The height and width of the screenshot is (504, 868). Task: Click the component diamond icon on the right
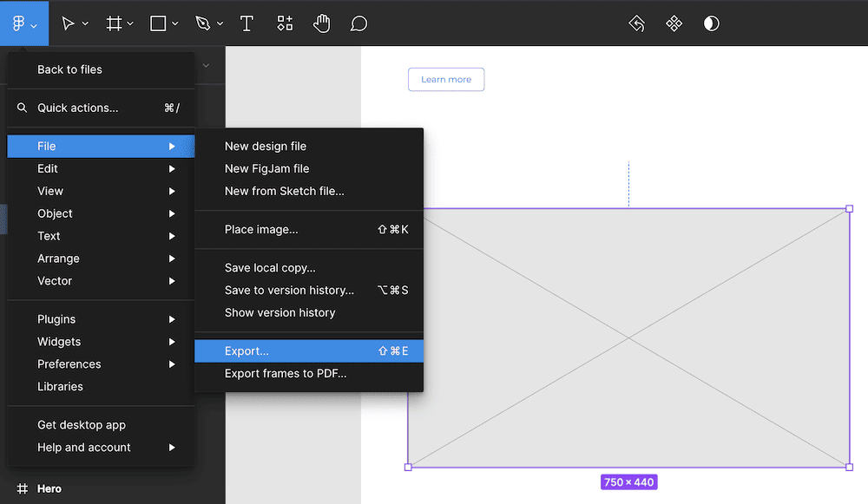coord(674,23)
